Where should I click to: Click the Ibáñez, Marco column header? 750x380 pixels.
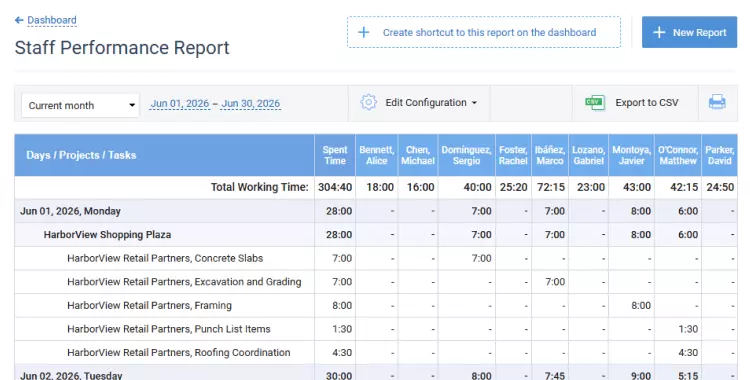coord(550,155)
